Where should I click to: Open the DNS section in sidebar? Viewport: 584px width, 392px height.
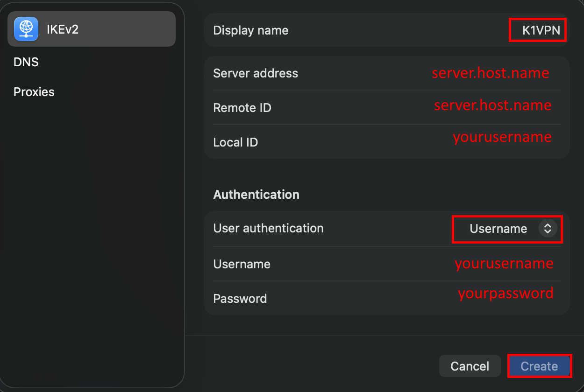[x=26, y=62]
